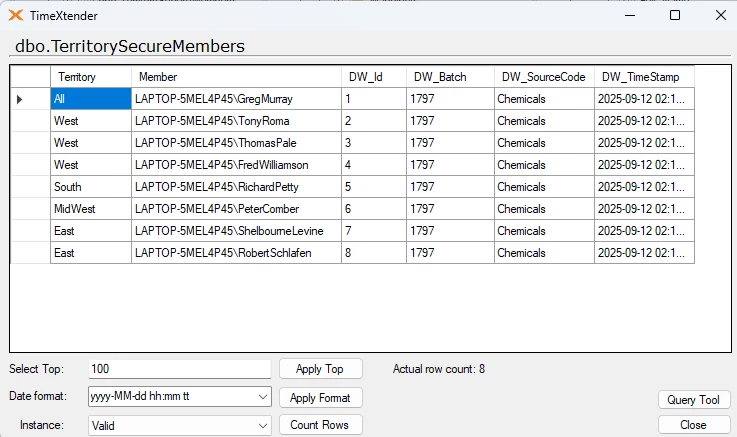Sort by the Territory column header
Viewport: 737px width, 437px height.
coord(91,77)
